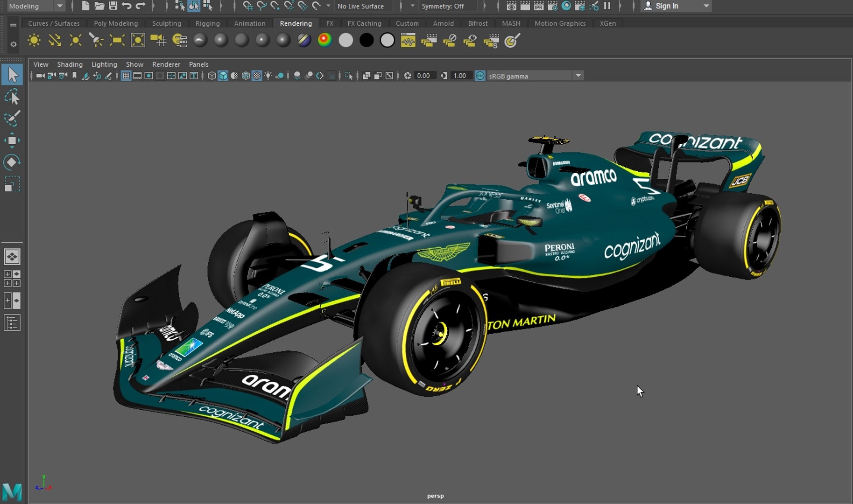This screenshot has height=504, width=853.
Task: Activate the Lasso Select tool
Action: pos(12,97)
